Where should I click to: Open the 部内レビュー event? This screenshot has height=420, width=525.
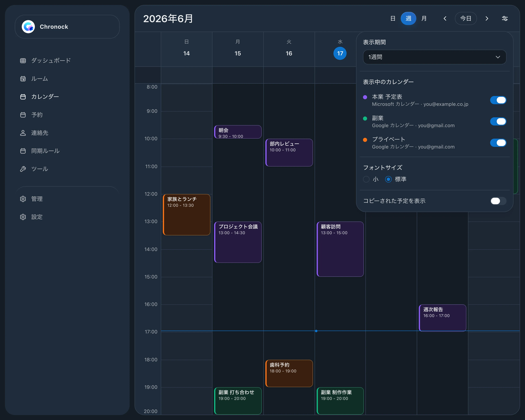click(289, 153)
